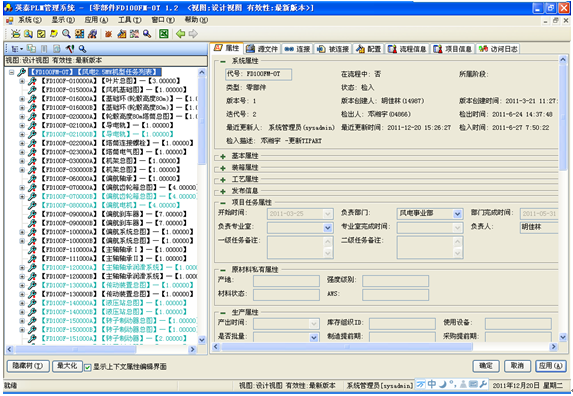The image size is (573, 396).
Task: Click the red bug icon in the main toolbar
Action: [108, 34]
